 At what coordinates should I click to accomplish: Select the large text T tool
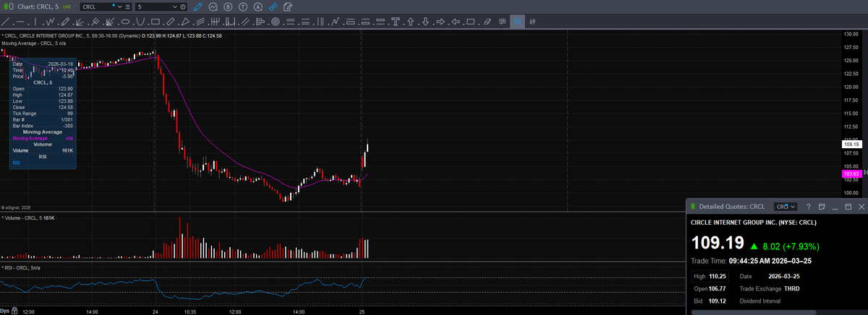(395, 22)
